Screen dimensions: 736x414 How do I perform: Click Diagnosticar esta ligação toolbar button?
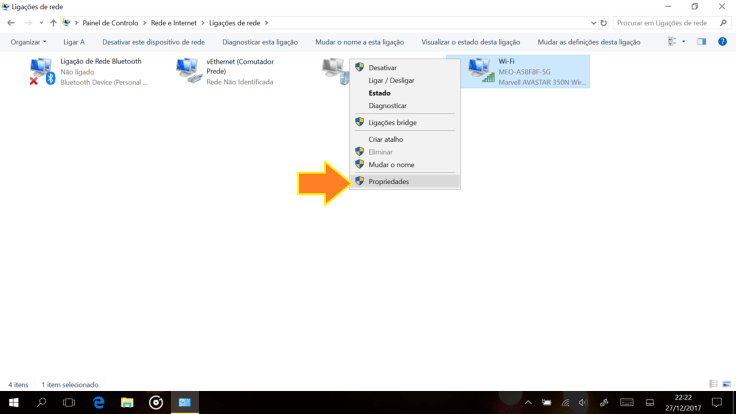coord(260,42)
